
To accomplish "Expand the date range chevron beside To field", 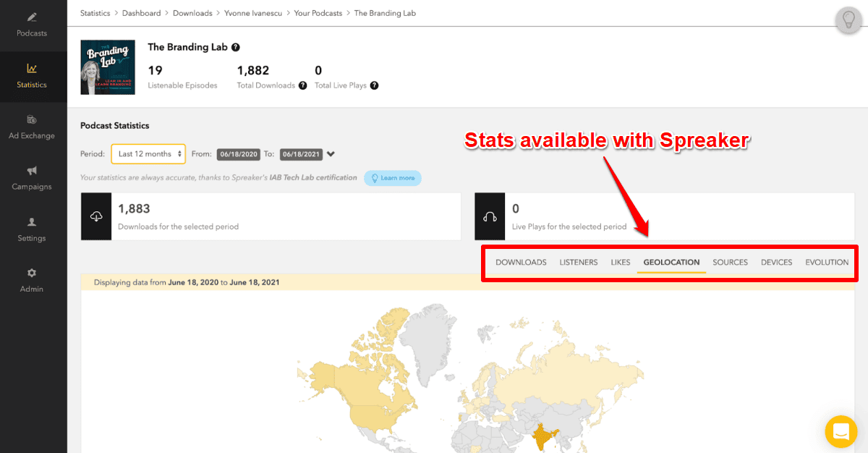I will pyautogui.click(x=331, y=153).
